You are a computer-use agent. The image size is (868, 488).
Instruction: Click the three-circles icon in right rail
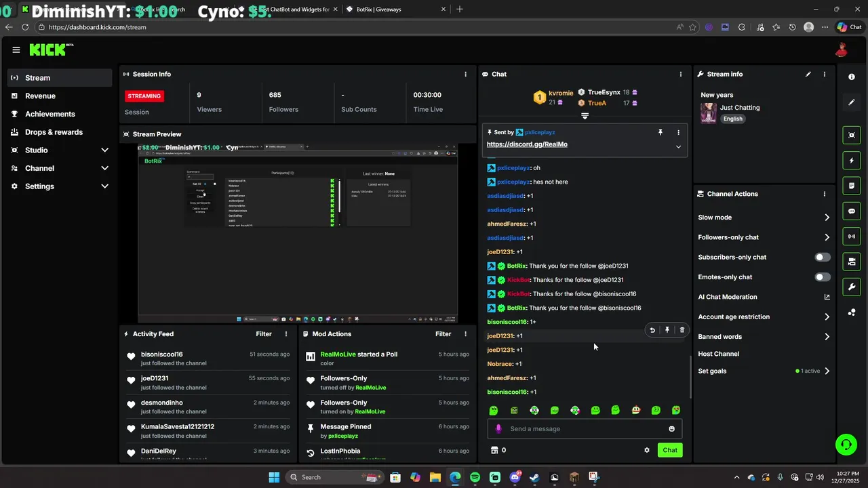852,312
